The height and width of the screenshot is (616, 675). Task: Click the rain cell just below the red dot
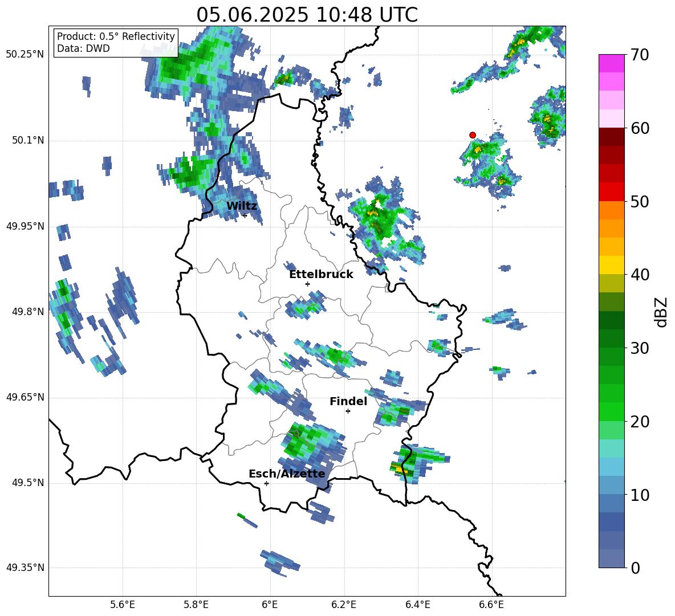(x=489, y=166)
